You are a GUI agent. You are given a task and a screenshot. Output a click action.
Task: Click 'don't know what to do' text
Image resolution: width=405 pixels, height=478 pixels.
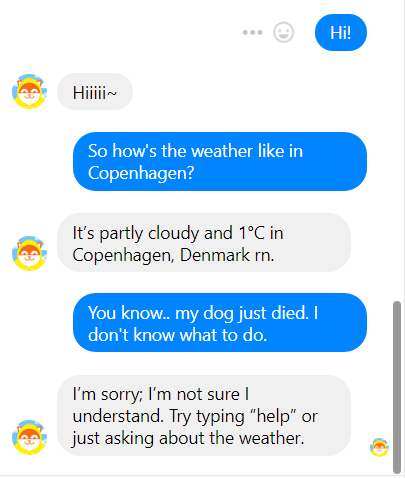click(178, 335)
